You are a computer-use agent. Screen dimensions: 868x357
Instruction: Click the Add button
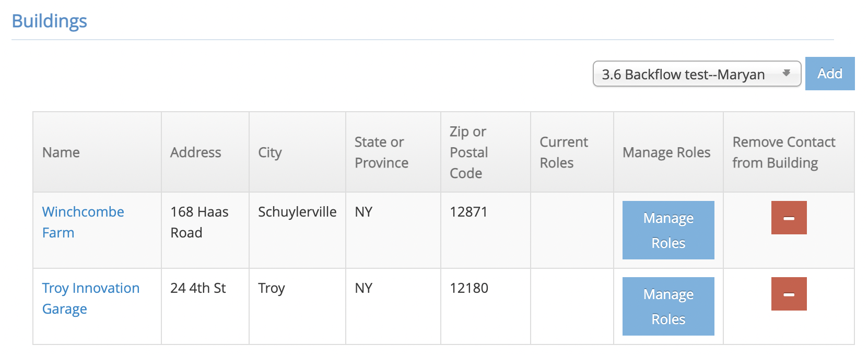click(x=830, y=74)
